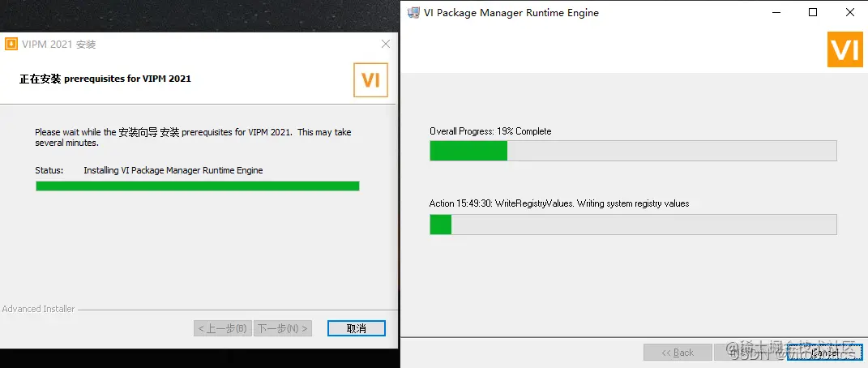Click the 'VIPM 2021 安装' window title
Viewport: 868px width, 368px height.
click(58, 45)
